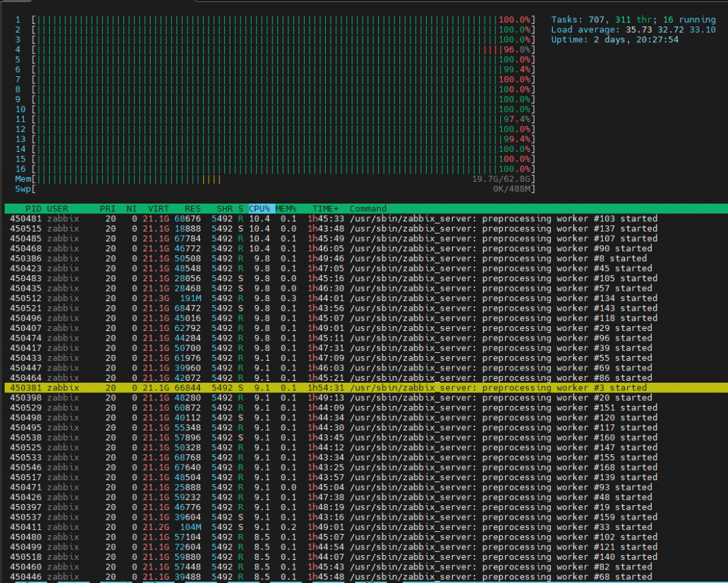The width and height of the screenshot is (728, 583).
Task: Sort processes by the PID column header
Action: [x=33, y=208]
